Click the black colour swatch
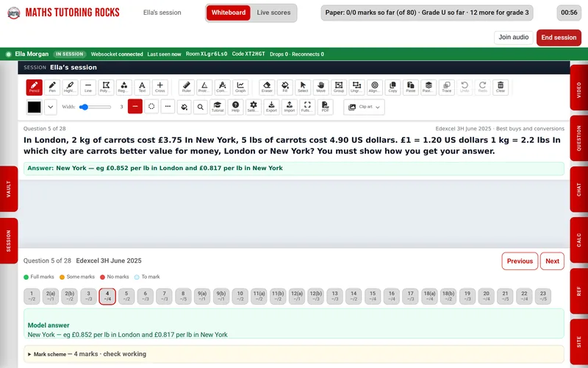Viewport: 588px width, 368px height. coord(34,107)
